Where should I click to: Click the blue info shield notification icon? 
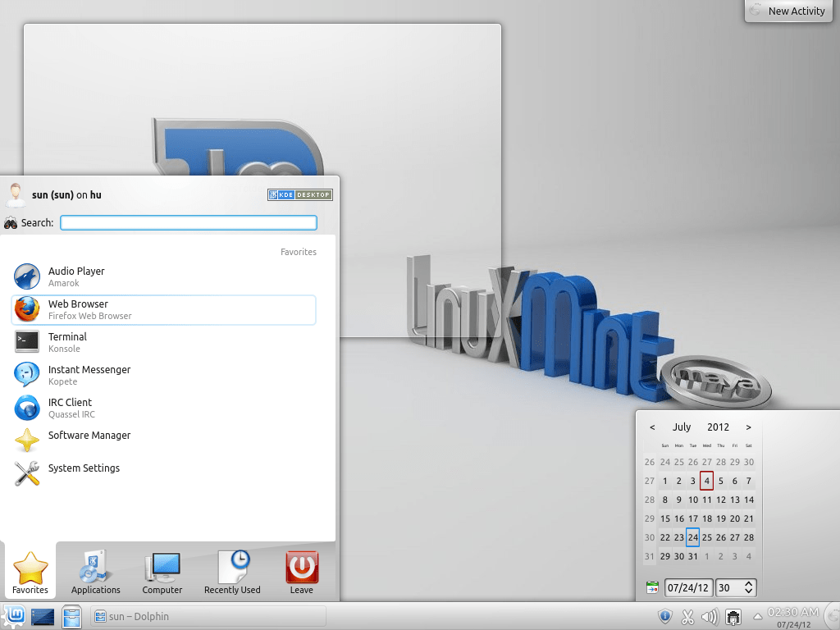(665, 616)
